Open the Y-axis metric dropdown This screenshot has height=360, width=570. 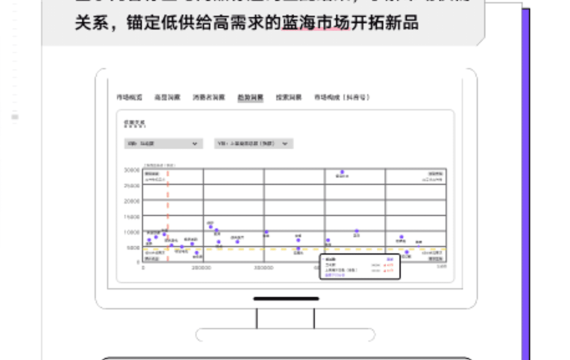coord(253,144)
